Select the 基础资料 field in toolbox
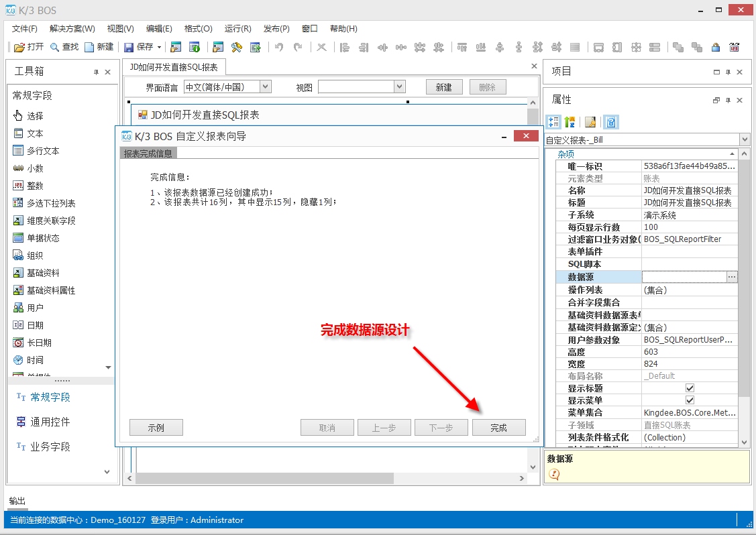 click(37, 273)
